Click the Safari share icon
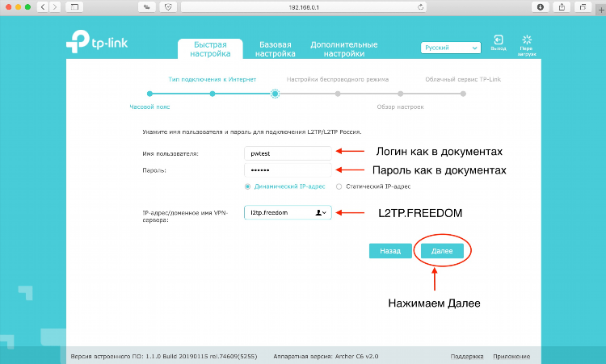This screenshot has height=364, width=606. pos(562,7)
